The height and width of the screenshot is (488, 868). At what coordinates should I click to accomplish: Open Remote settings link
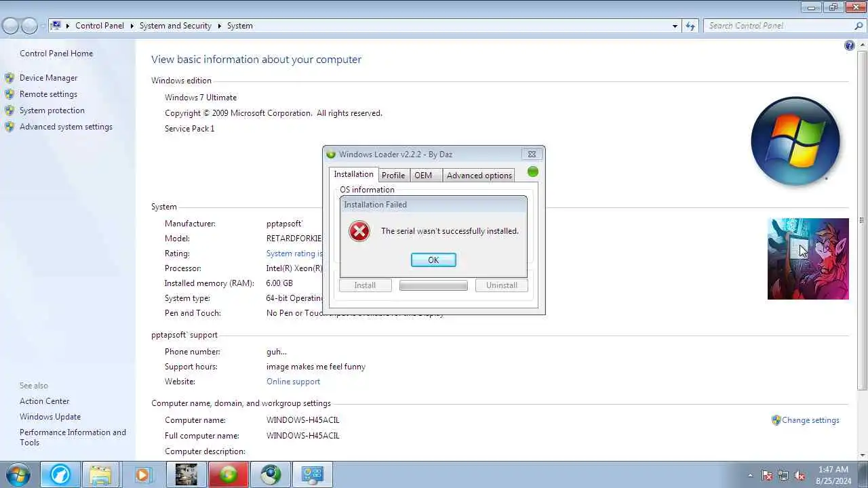48,94
